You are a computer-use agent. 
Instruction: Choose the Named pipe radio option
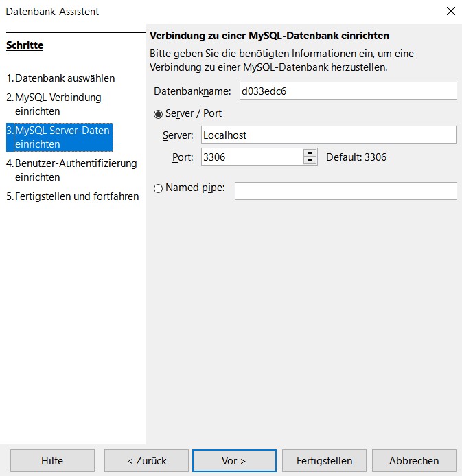(x=159, y=188)
